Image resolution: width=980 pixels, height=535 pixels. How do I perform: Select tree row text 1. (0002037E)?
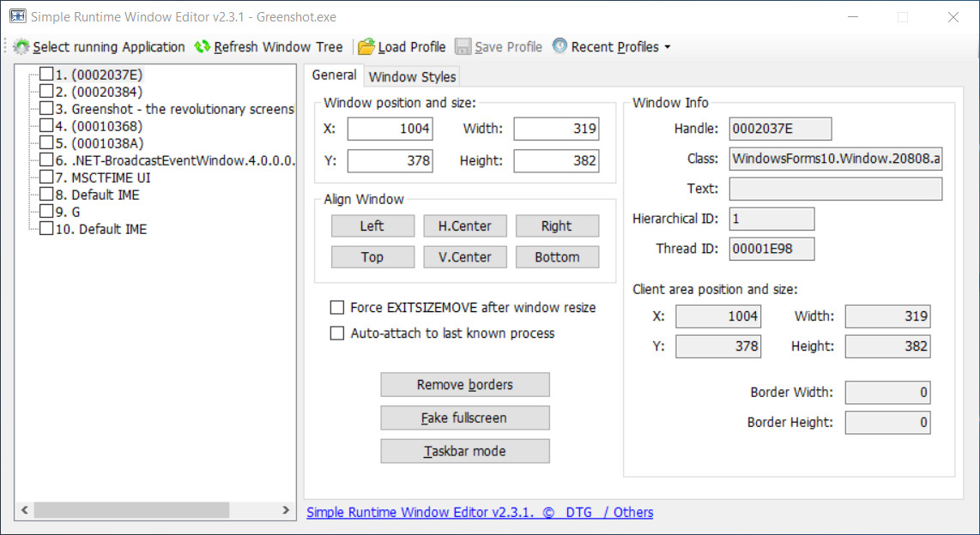click(99, 75)
